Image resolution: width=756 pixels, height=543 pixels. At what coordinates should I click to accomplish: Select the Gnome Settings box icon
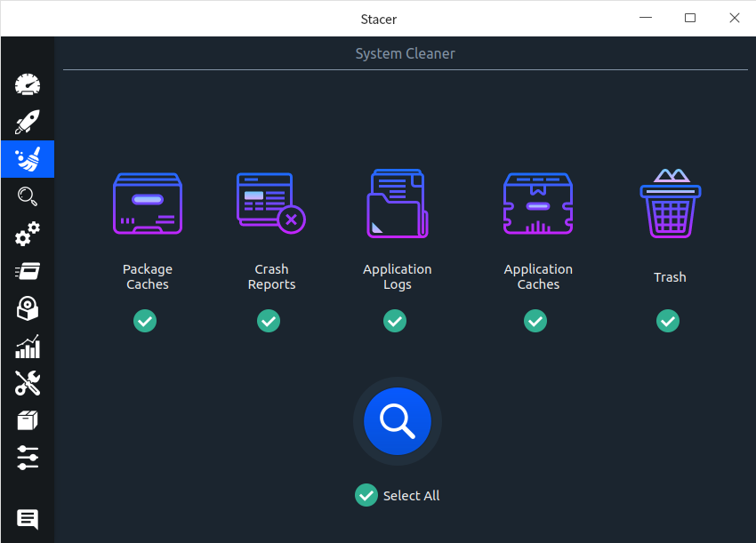[27, 420]
